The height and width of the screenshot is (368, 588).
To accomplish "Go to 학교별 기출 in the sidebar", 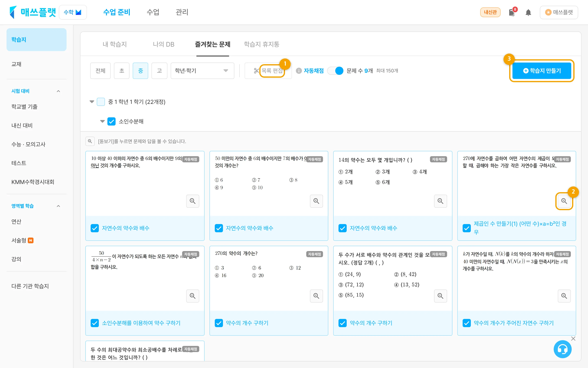I will coord(24,107).
